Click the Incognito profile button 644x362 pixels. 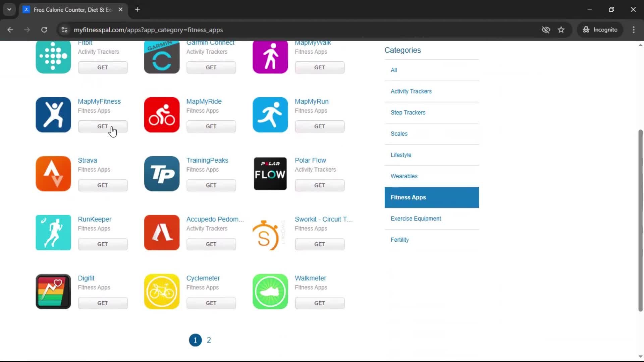[x=600, y=30]
